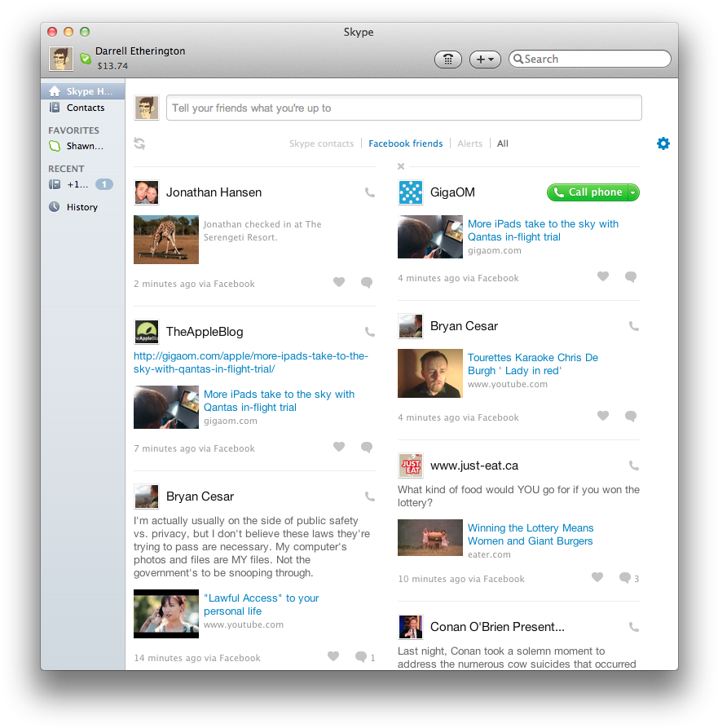Screen dimensions: 718x728
Task: Like the GigaOM iPads post
Action: pyautogui.click(x=603, y=276)
